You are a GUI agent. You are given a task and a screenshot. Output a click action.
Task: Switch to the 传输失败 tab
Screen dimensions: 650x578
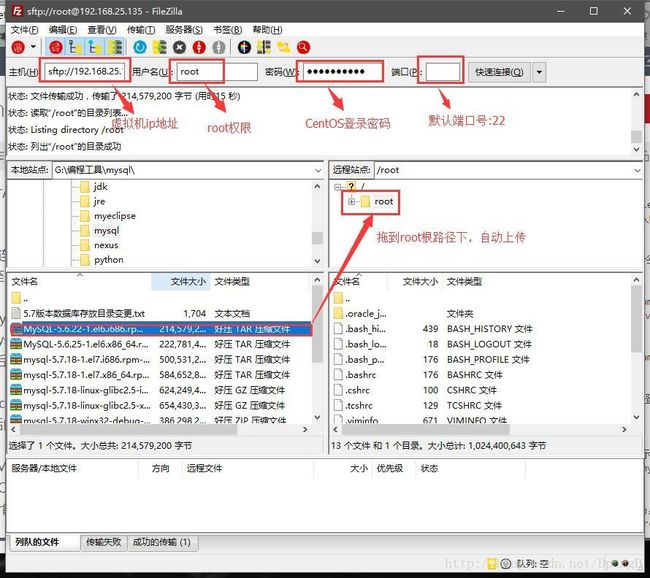[x=104, y=542]
